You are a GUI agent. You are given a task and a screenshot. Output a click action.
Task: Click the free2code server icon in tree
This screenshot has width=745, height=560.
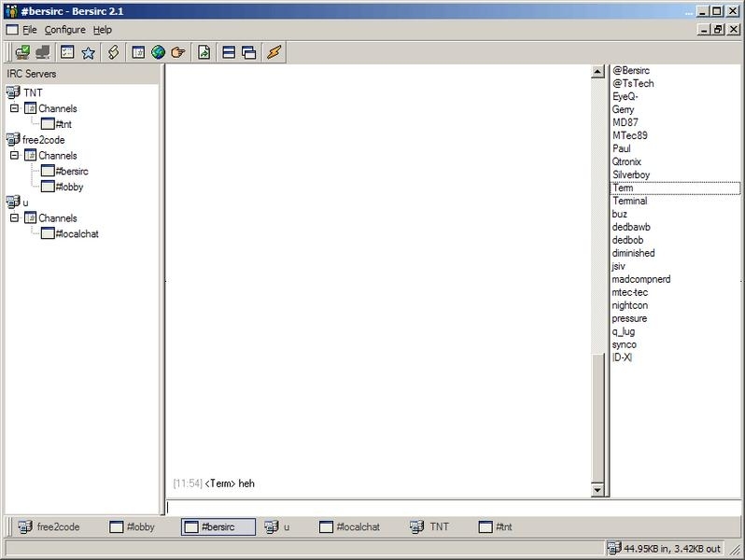(13, 139)
